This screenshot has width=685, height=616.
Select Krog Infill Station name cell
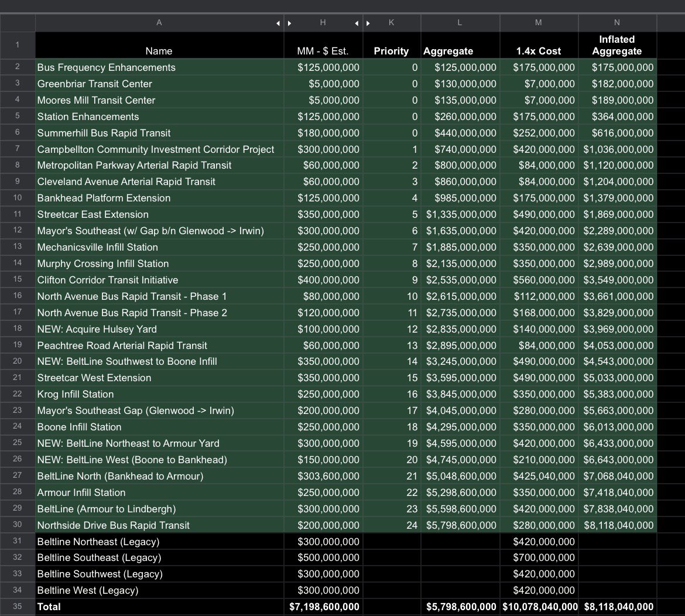click(x=159, y=394)
